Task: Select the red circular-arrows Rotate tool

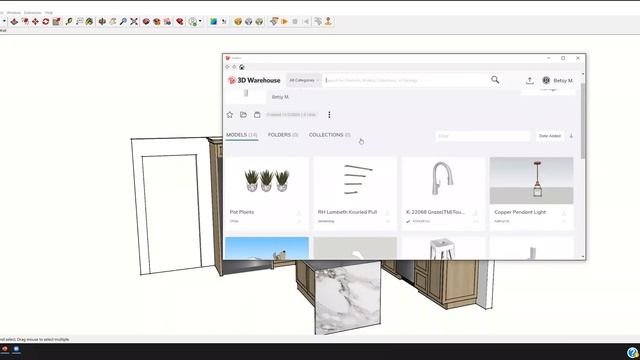Action: (46, 22)
